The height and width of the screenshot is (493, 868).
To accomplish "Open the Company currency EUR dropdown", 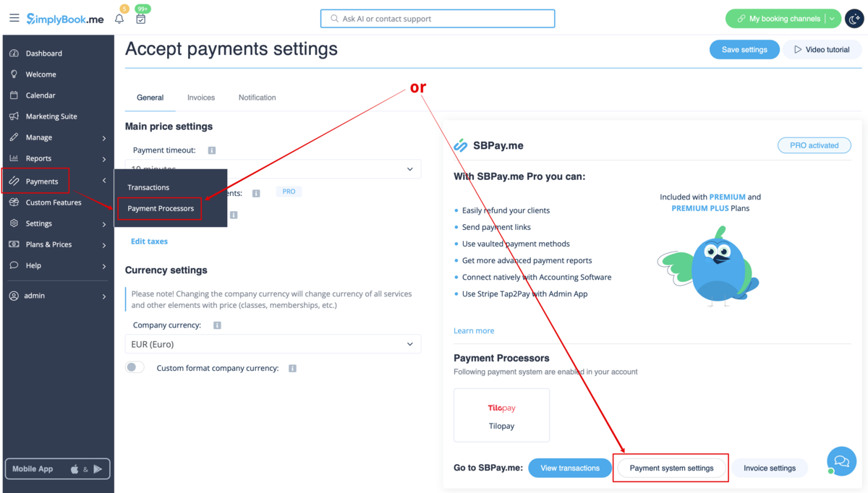I will coord(273,344).
